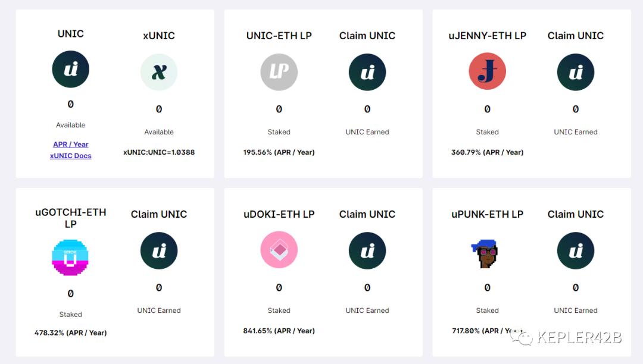Click the 841.65% APR text
The width and height of the screenshot is (643, 364).
[x=279, y=331]
